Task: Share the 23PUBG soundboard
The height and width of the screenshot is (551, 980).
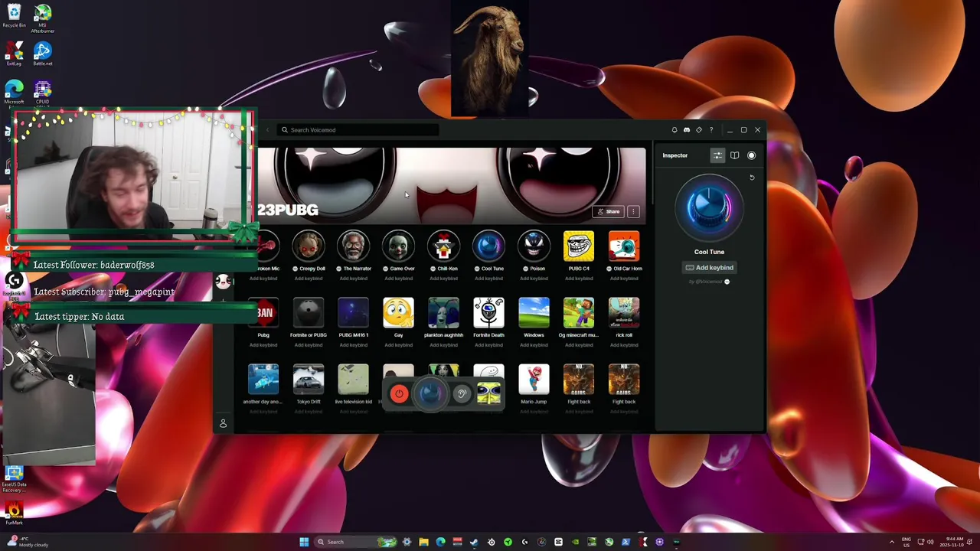Action: 609,211
